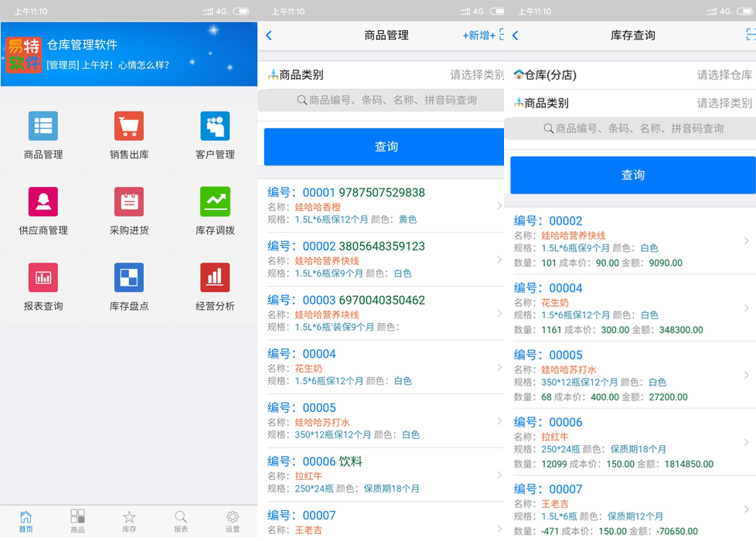Viewport: 756px width, 541px height.
Task: Switch to the 报表 tab in bottom bar
Action: coord(180,522)
